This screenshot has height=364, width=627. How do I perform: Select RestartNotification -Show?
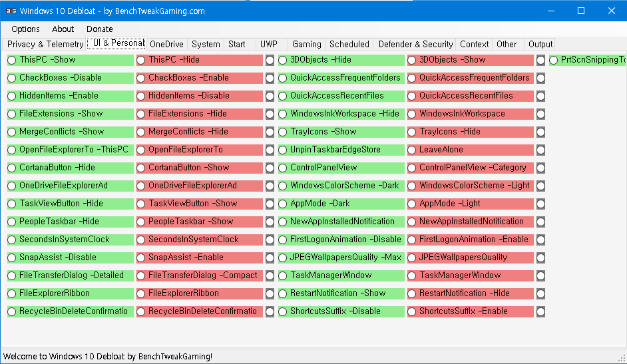coord(341,293)
